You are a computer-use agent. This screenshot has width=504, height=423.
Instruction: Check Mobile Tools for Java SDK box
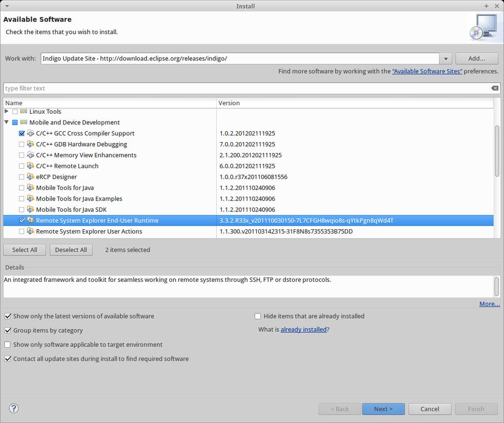[x=22, y=210]
